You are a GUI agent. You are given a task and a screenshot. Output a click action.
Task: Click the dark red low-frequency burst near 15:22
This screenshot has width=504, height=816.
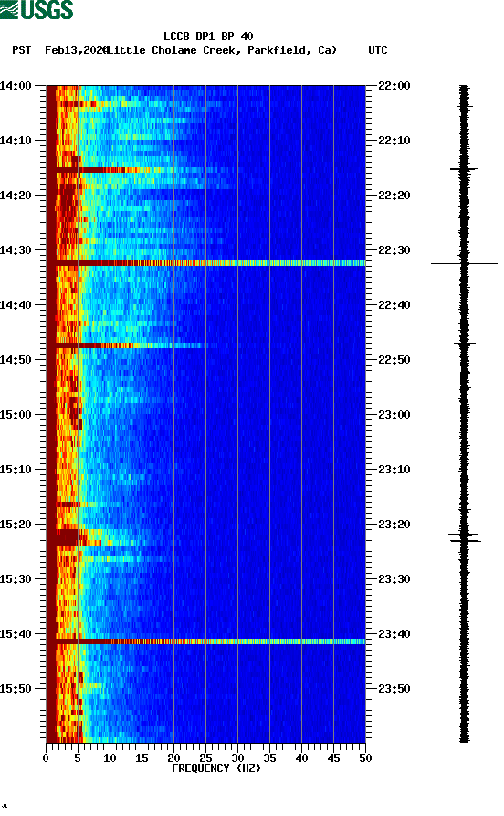click(x=70, y=537)
